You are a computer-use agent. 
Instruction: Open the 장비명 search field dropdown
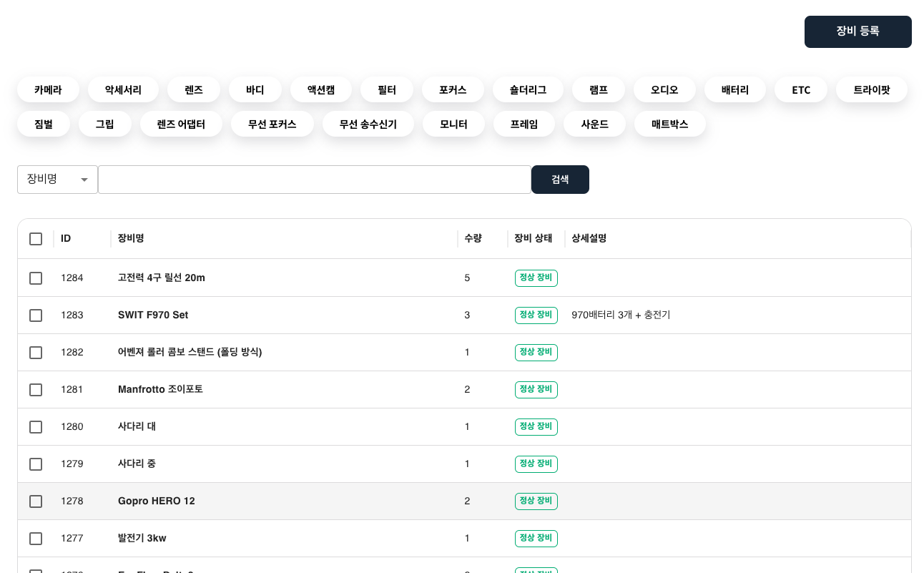pyautogui.click(x=57, y=180)
